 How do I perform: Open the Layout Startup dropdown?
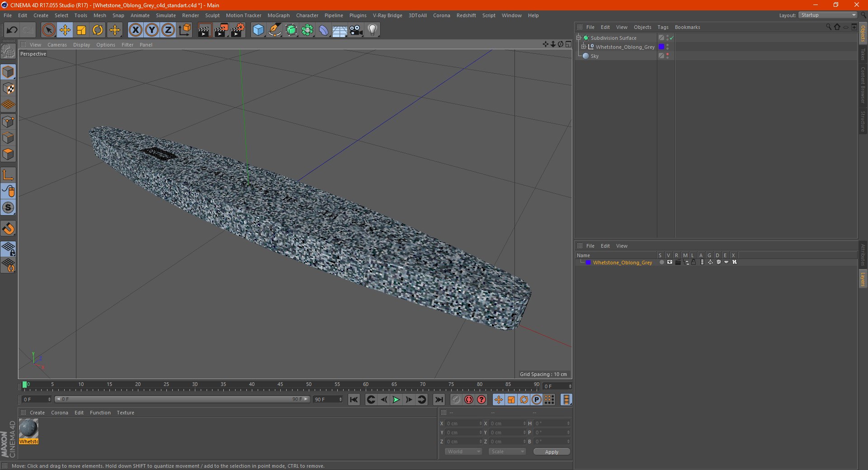[828, 15]
